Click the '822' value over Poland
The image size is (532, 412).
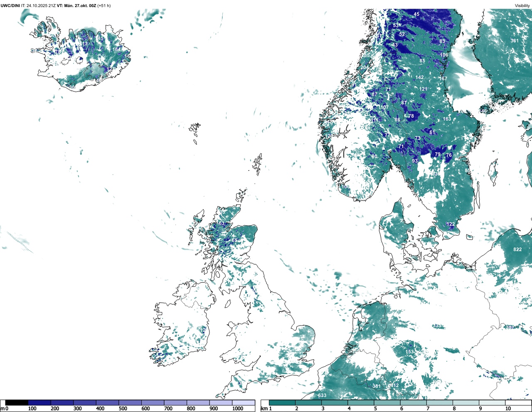(517, 249)
